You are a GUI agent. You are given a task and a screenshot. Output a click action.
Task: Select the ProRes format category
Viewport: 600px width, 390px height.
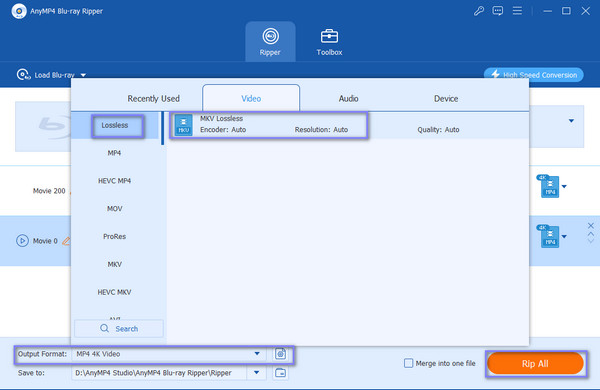pyautogui.click(x=114, y=237)
